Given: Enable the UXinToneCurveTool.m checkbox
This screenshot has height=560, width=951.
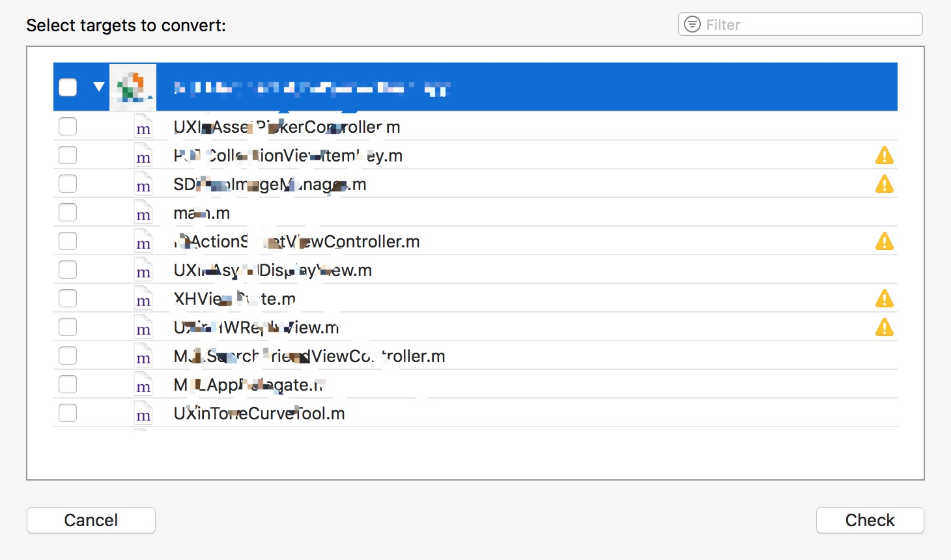Looking at the screenshot, I should (68, 413).
